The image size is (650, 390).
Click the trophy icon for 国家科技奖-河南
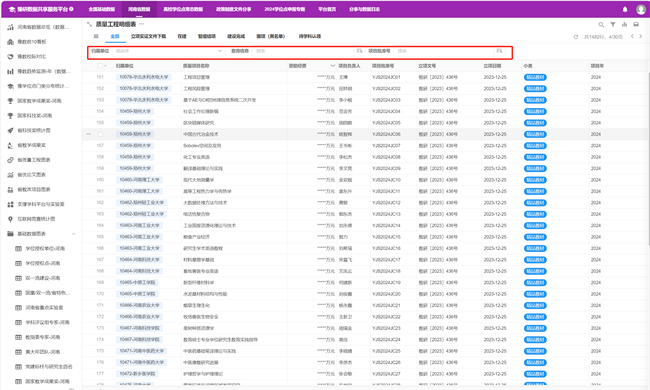pyautogui.click(x=10, y=116)
